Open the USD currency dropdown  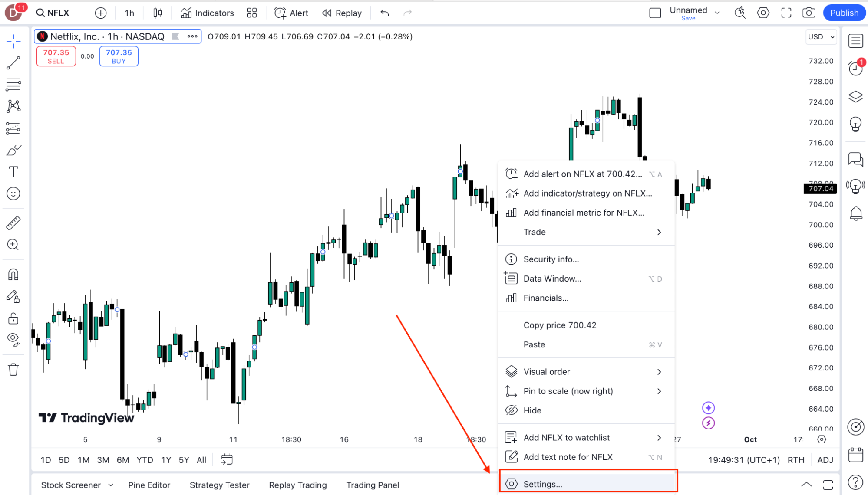(x=821, y=37)
